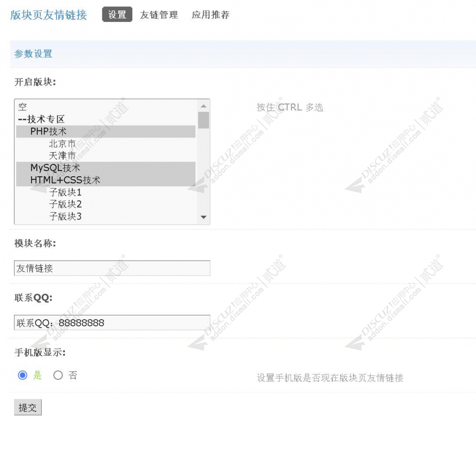Submit the form with 提交 button
The image size is (476, 453).
pos(28,407)
